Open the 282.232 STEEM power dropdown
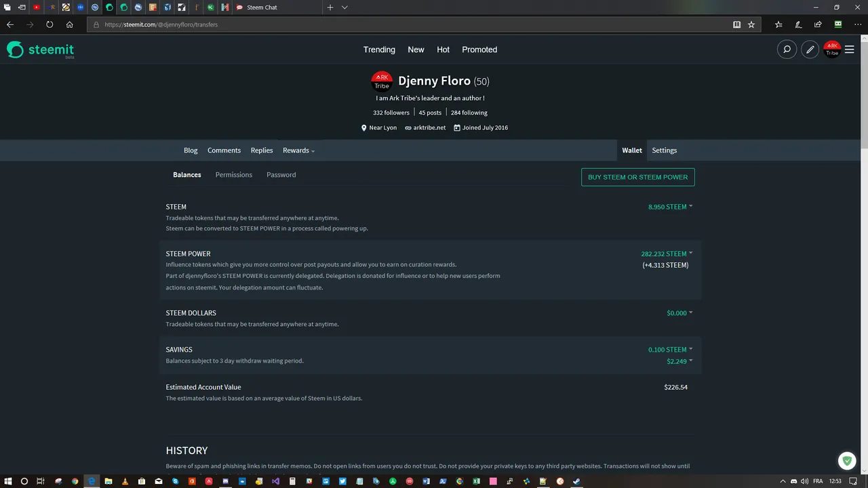Image resolution: width=868 pixels, height=488 pixels. tap(667, 253)
